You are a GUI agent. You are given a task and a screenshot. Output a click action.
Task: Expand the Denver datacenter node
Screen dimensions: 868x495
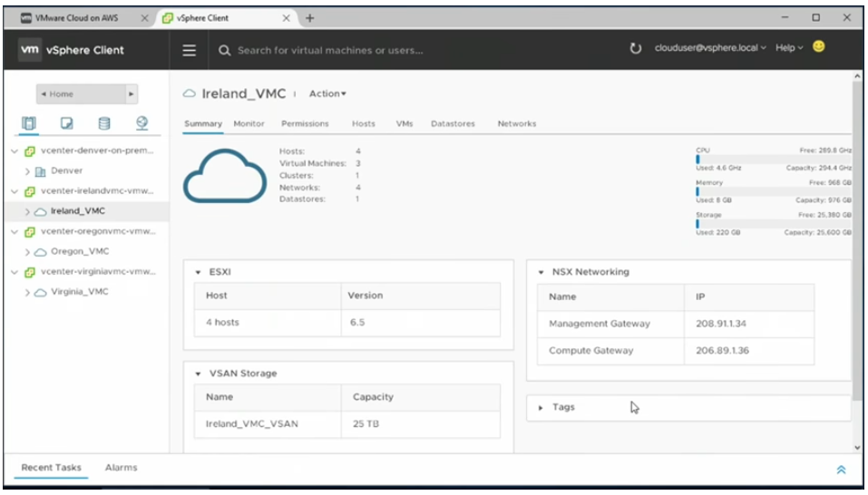pyautogui.click(x=27, y=171)
